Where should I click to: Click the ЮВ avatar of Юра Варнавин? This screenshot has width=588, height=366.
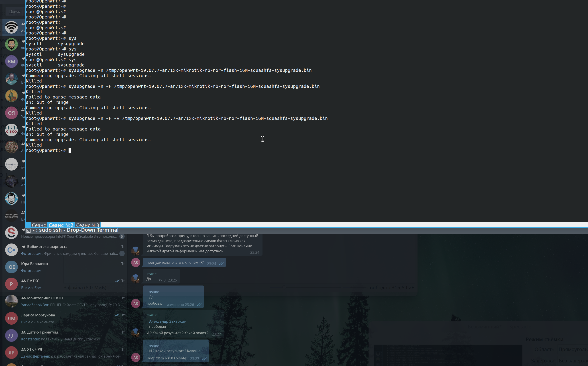[11, 267]
